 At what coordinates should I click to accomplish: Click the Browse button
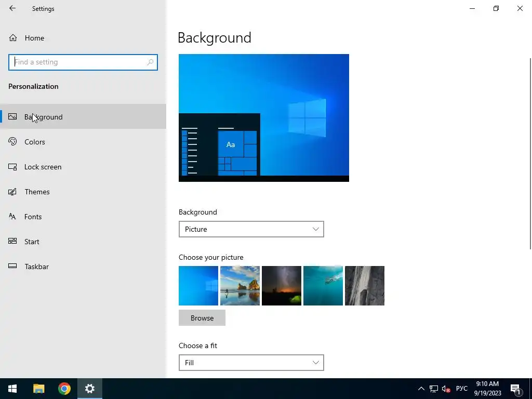pyautogui.click(x=202, y=318)
